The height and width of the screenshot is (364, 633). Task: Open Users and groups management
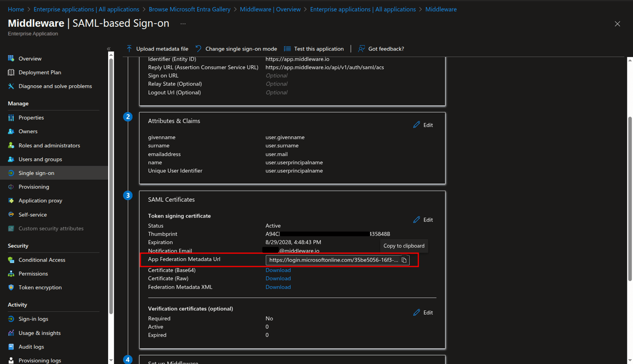(x=40, y=159)
